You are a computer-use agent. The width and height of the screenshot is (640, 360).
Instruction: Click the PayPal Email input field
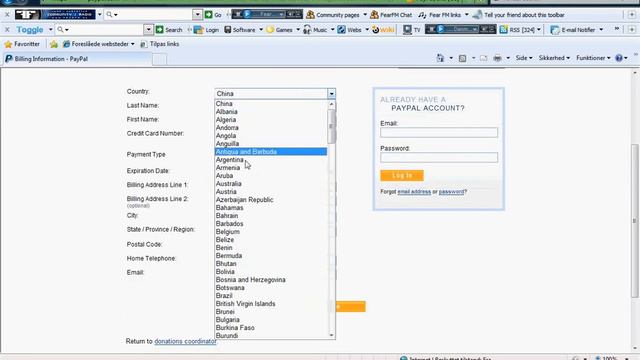(x=439, y=132)
